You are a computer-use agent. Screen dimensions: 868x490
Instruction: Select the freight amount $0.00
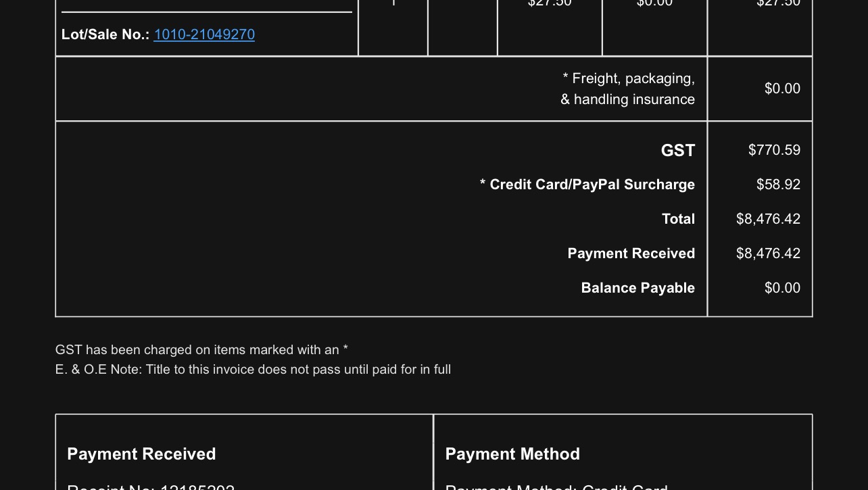pos(781,89)
